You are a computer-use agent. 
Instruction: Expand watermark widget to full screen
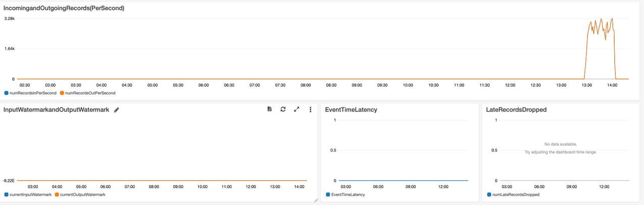tap(297, 109)
